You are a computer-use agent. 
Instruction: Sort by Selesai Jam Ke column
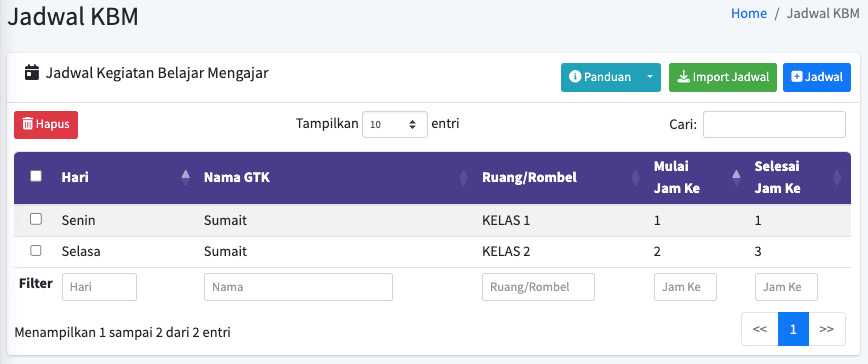pos(798,178)
